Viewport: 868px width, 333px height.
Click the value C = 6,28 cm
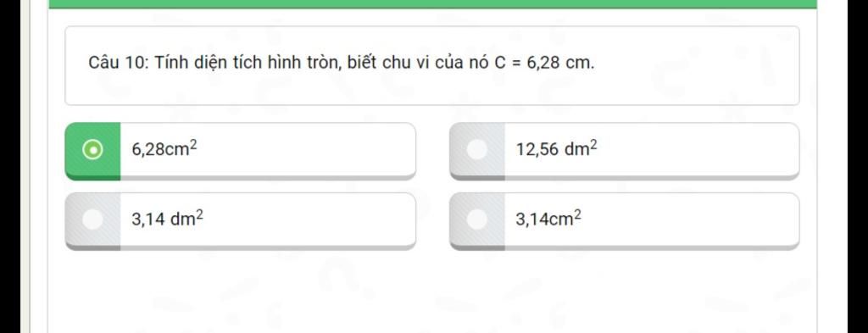pyautogui.click(x=545, y=63)
